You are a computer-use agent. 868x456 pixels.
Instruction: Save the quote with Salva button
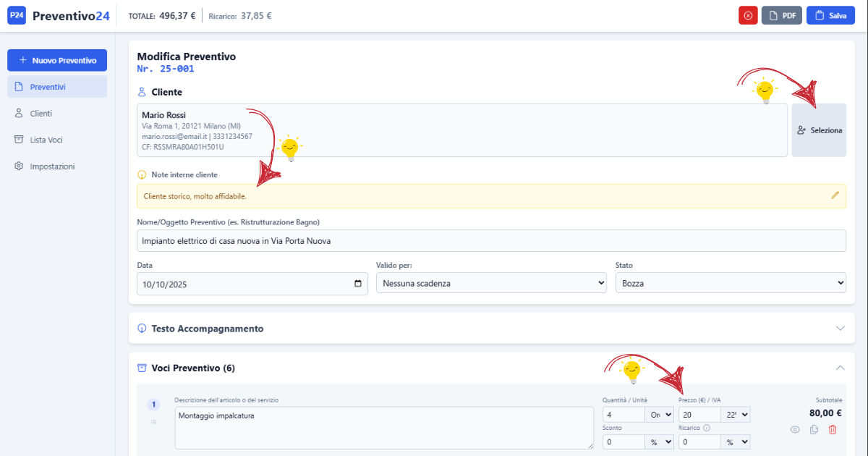pyautogui.click(x=830, y=15)
